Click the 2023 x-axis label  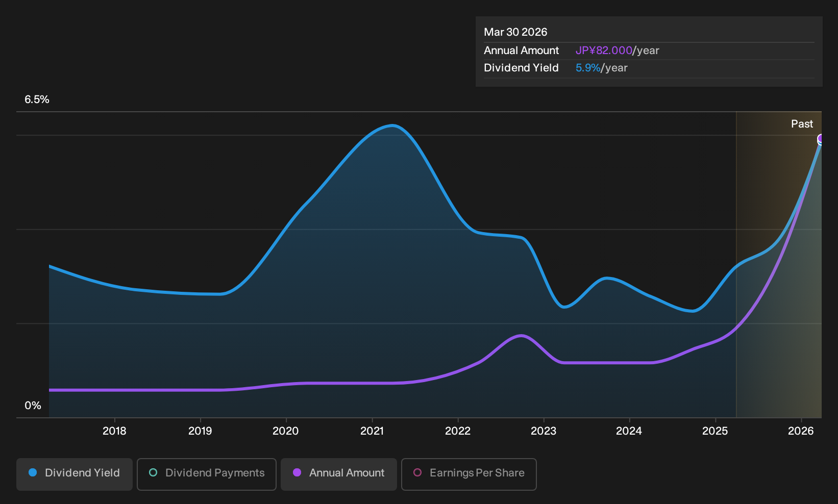[x=544, y=431]
